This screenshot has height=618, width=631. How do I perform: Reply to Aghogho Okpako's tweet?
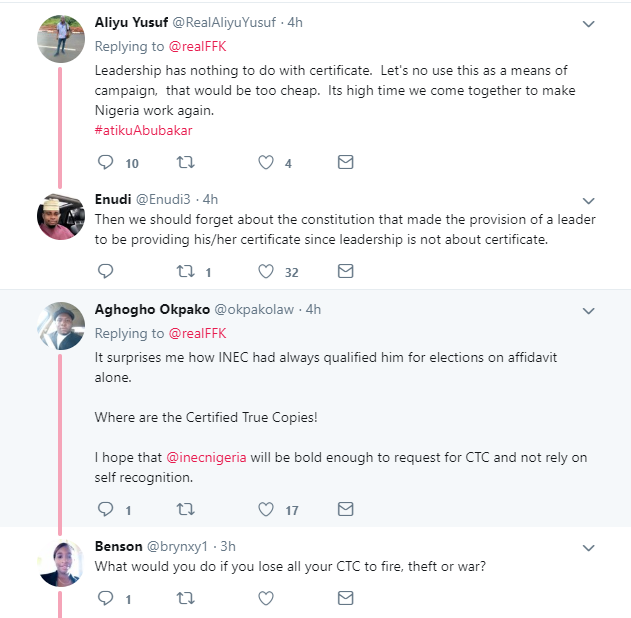[106, 509]
